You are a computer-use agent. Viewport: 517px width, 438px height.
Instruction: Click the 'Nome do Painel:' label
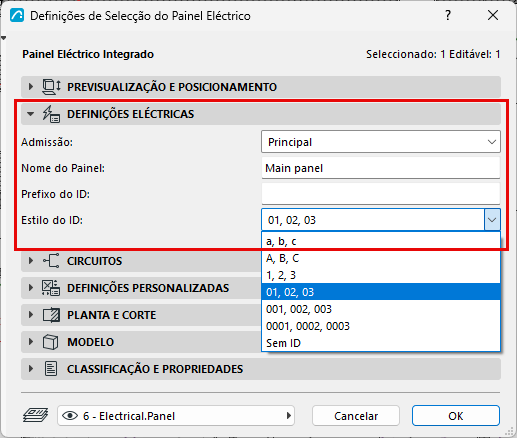(x=63, y=168)
